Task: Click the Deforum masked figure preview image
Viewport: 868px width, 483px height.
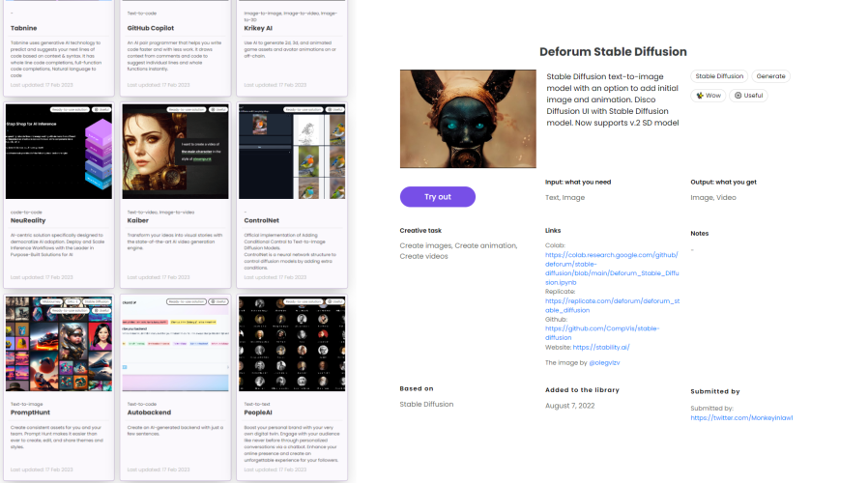Action: 468,119
